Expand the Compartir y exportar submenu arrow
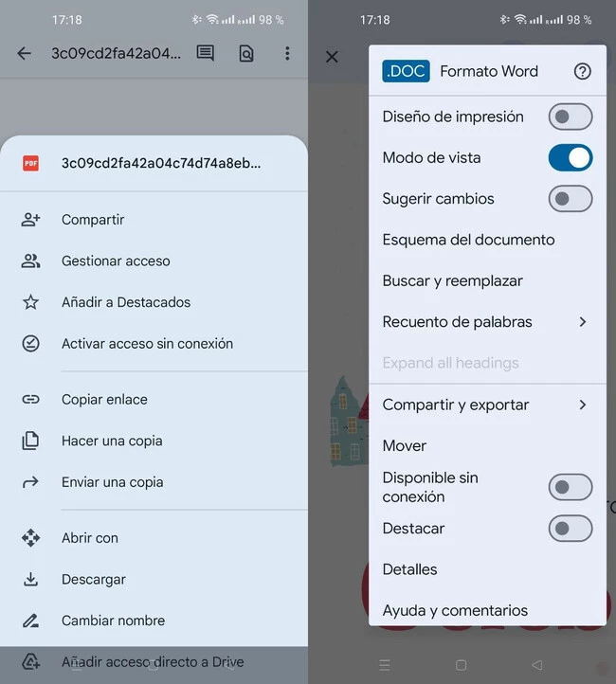 click(x=582, y=405)
